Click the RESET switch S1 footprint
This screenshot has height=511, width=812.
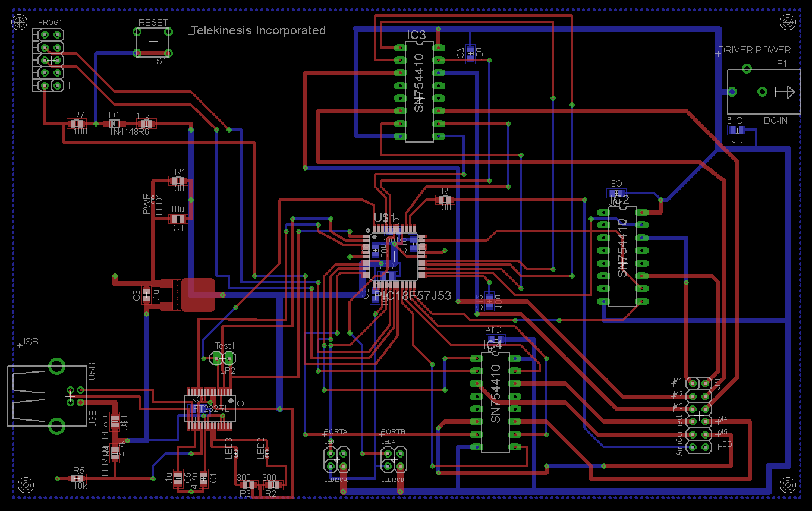click(153, 41)
